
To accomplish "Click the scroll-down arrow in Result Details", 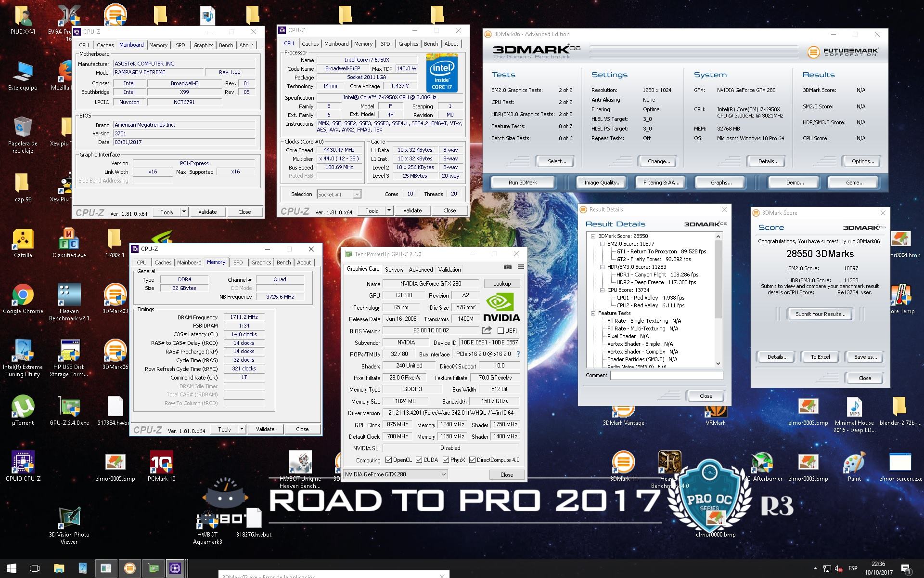I will pyautogui.click(x=718, y=364).
